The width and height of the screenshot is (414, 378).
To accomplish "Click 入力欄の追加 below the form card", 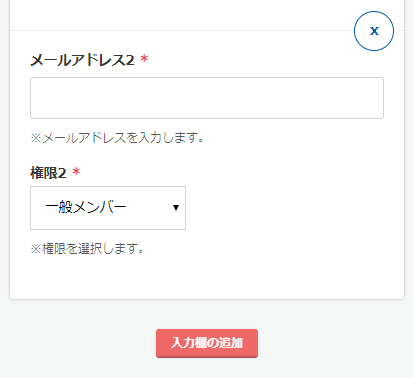I will tap(207, 343).
